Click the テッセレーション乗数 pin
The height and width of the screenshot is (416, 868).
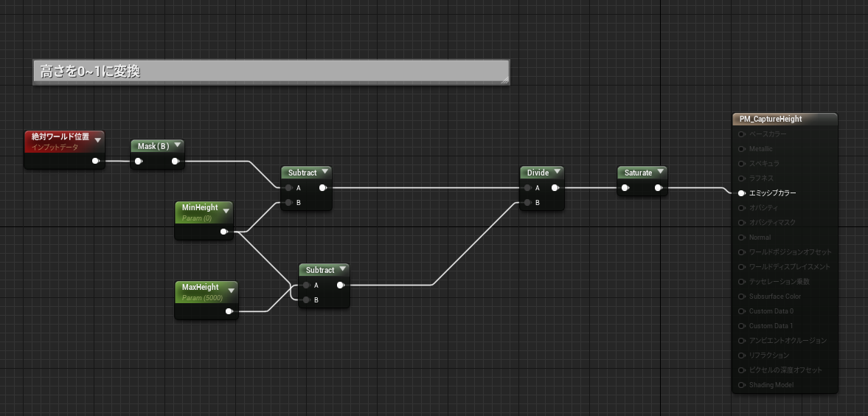point(742,282)
